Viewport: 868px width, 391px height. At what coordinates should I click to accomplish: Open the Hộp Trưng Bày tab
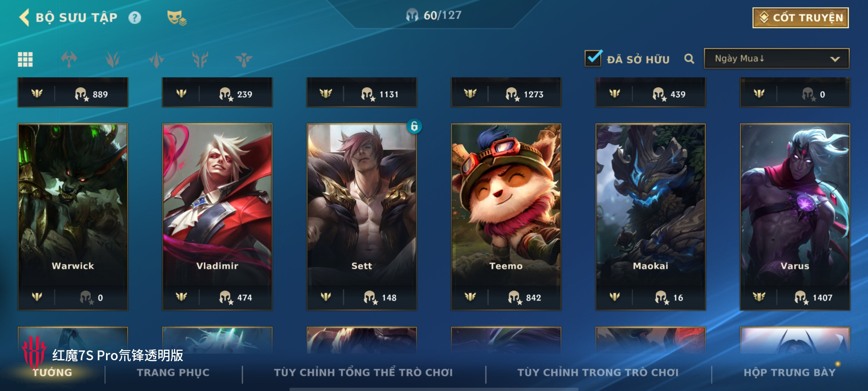pos(790,373)
